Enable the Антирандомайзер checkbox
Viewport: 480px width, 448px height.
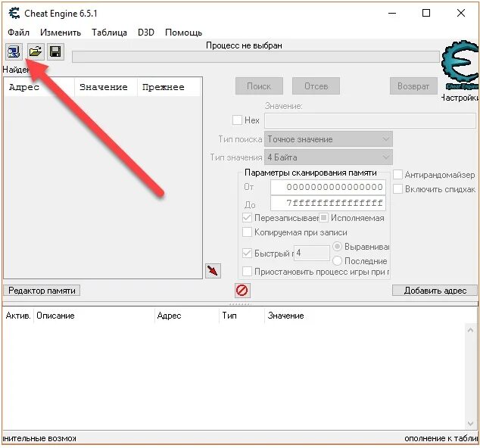(397, 174)
